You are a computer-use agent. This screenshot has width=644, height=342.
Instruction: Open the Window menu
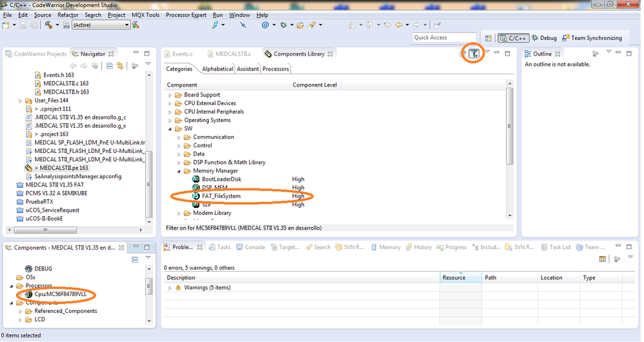(239, 15)
